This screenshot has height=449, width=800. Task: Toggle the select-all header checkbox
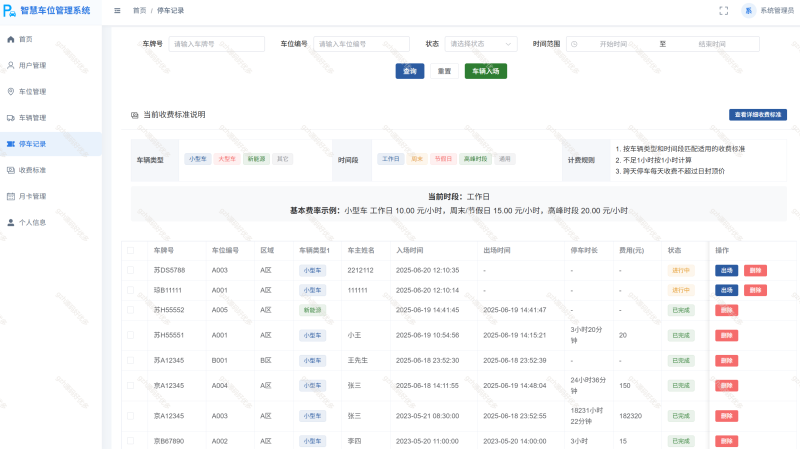(x=131, y=251)
